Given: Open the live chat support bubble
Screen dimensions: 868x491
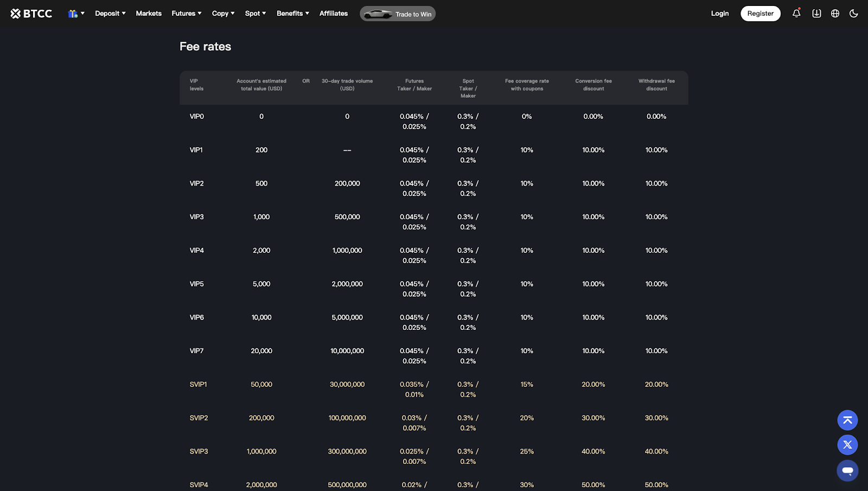Looking at the screenshot, I should 847,470.
